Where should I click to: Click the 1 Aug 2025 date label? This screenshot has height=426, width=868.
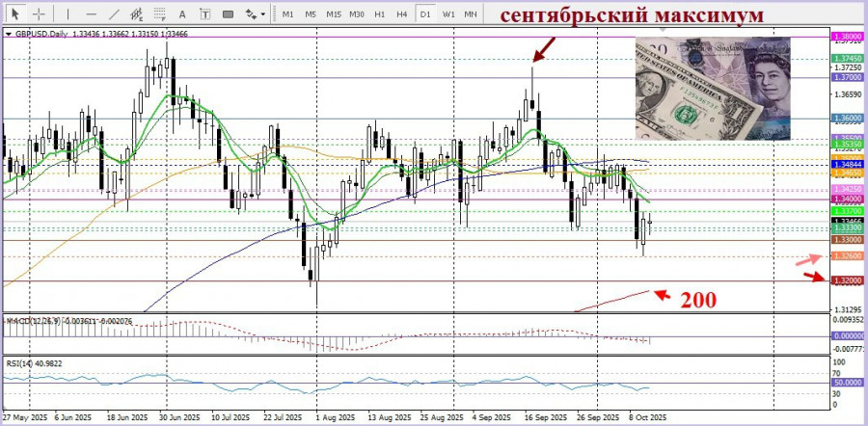click(335, 417)
